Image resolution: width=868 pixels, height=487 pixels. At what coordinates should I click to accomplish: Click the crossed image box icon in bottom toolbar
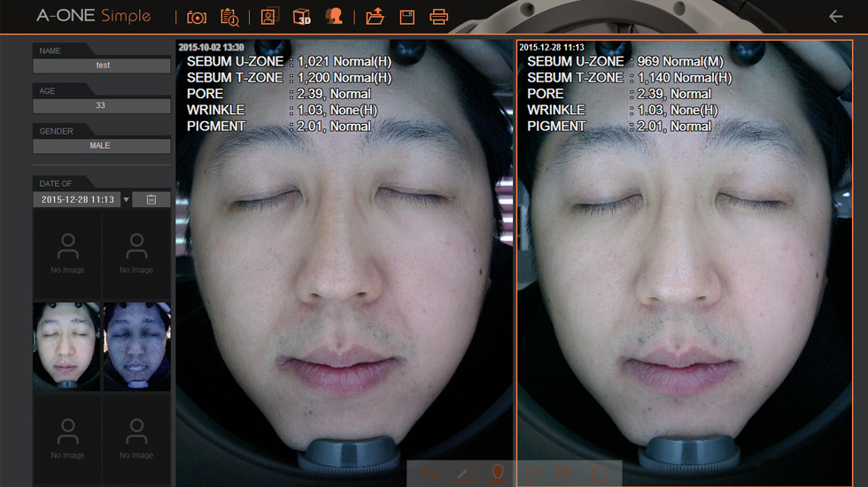point(599,474)
